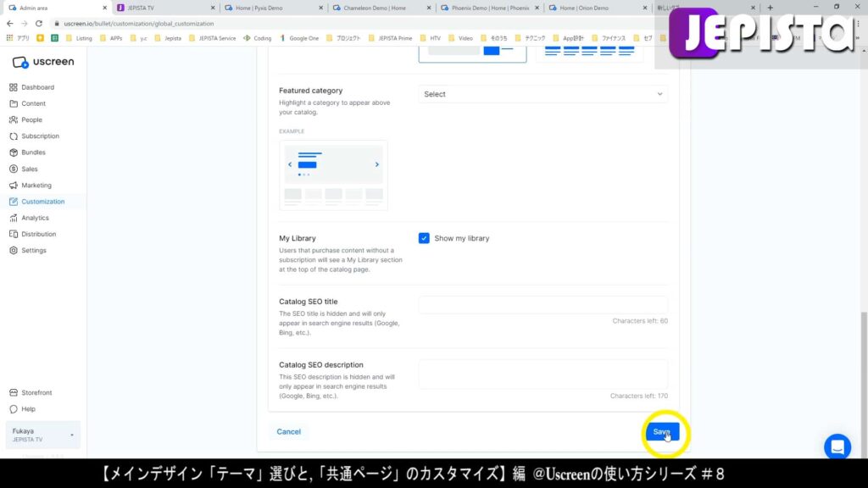
Task: Close the Admin area tab
Action: [104, 8]
